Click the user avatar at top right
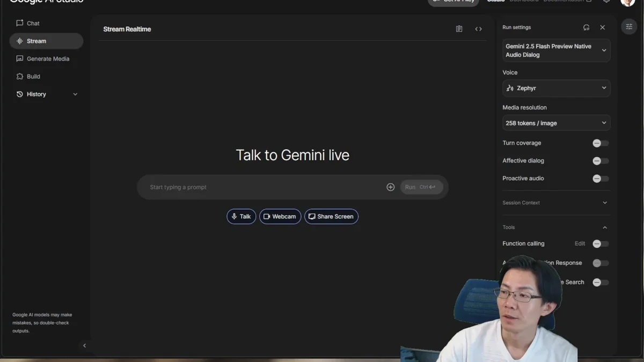644x362 pixels. pyautogui.click(x=628, y=2)
